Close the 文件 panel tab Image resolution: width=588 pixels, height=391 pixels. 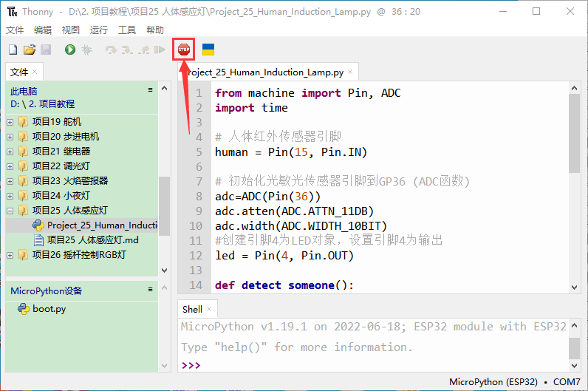[x=35, y=72]
